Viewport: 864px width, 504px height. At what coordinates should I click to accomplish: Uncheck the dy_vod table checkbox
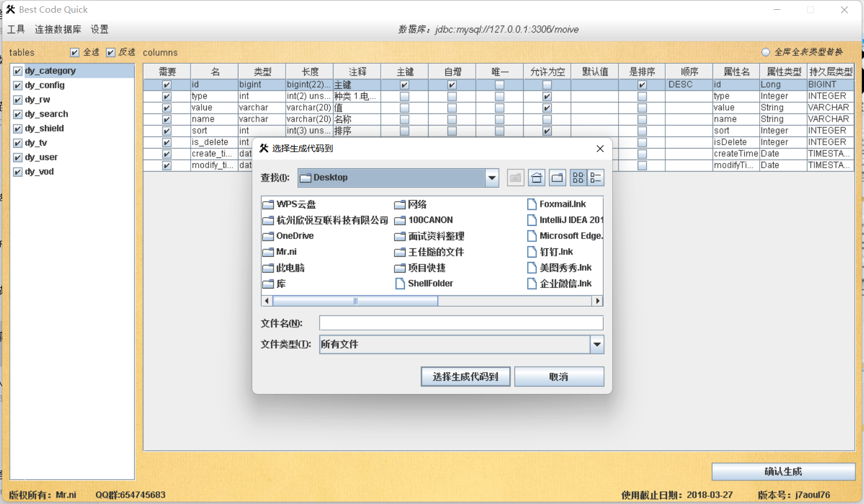18,172
